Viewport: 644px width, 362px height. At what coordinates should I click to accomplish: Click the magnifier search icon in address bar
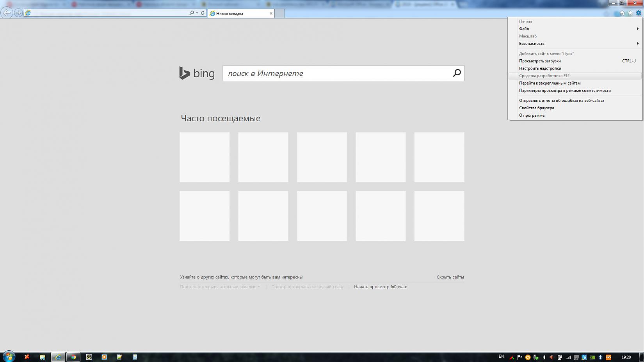192,13
